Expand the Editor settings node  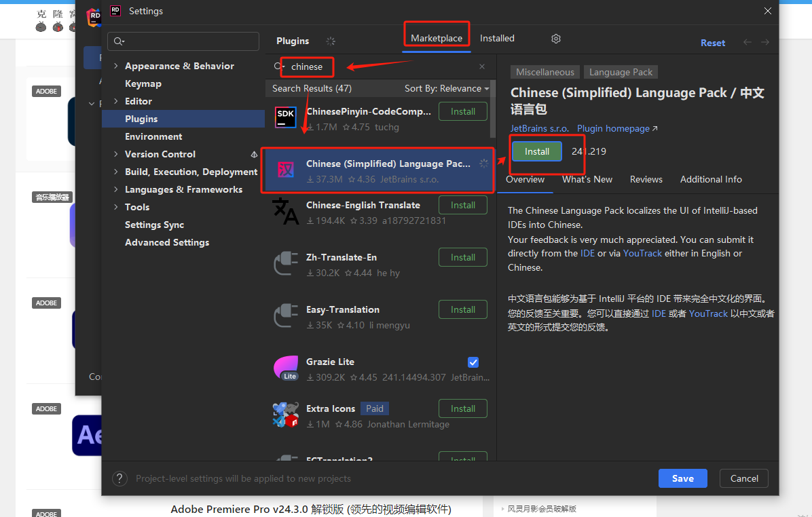tap(116, 101)
